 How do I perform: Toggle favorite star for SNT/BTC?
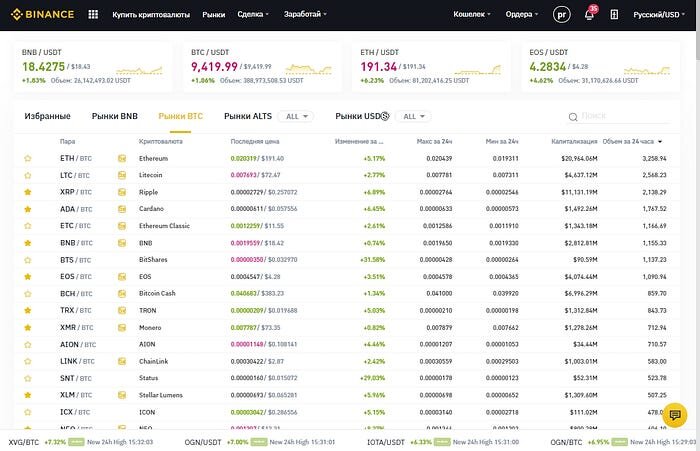click(x=28, y=378)
